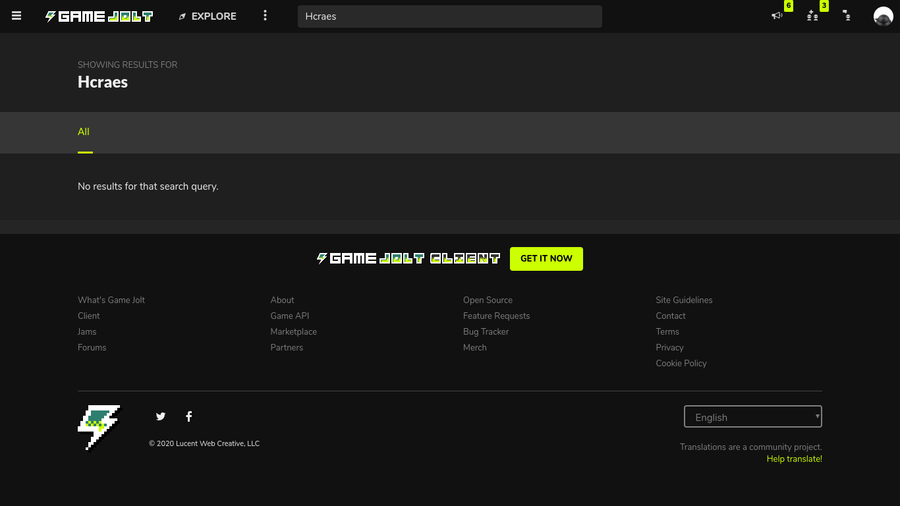
Task: Open friend requests icon
Action: (812, 15)
